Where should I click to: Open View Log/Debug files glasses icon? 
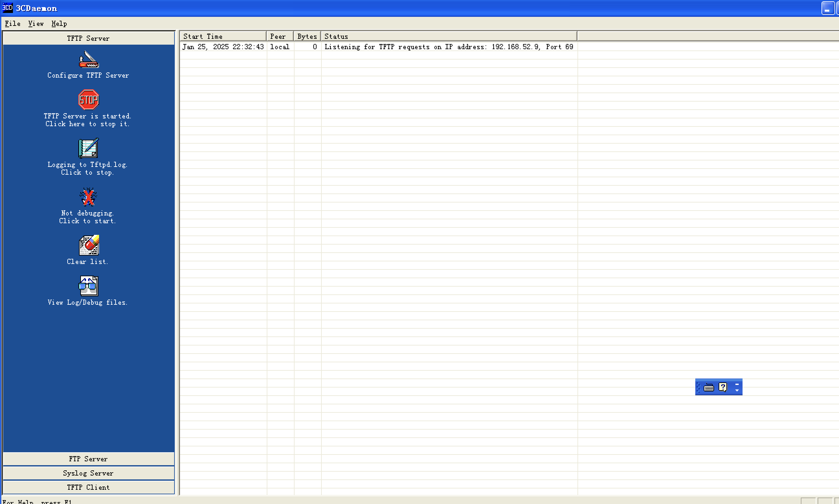point(89,286)
